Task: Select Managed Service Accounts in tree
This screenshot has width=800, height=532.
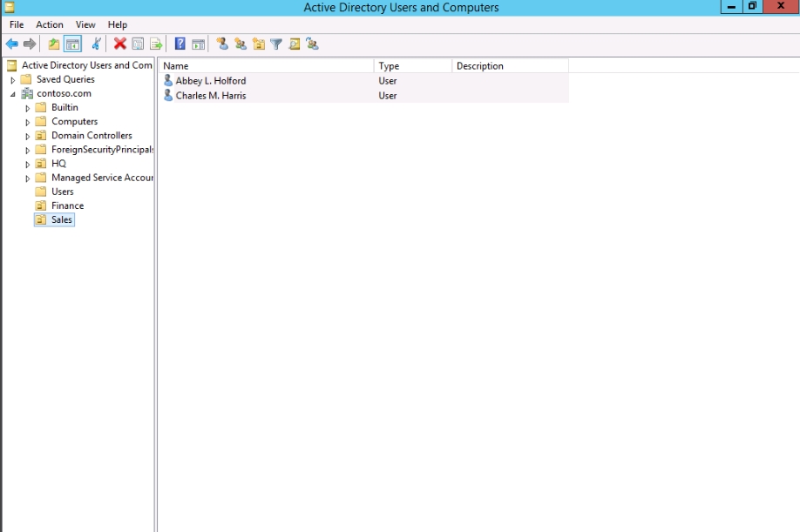Action: click(x=102, y=178)
